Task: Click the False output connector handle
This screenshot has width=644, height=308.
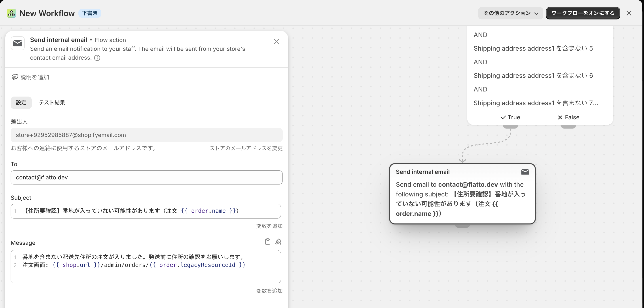Action: [568, 126]
